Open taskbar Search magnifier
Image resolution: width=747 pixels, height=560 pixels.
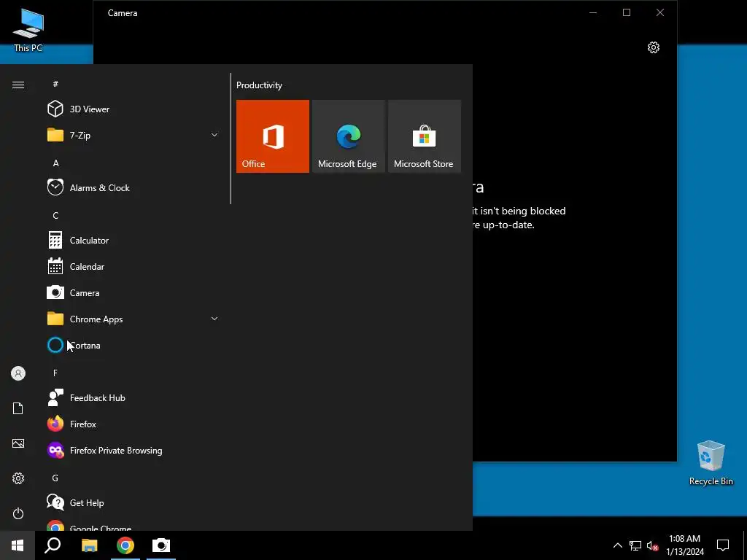coord(53,545)
